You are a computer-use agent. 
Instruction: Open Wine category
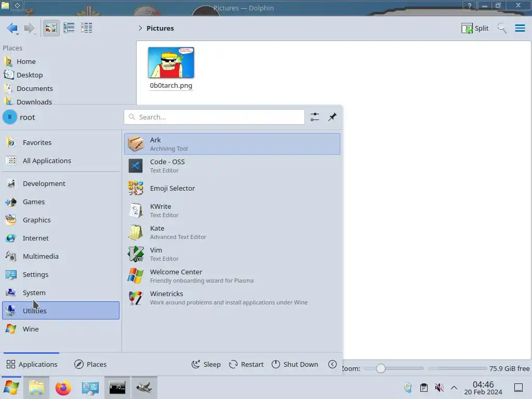pyautogui.click(x=61, y=329)
